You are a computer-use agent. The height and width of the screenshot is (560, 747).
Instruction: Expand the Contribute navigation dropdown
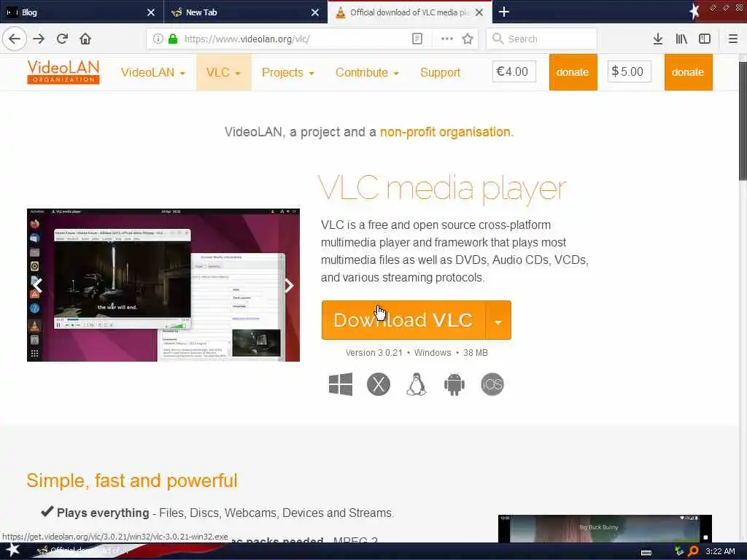(367, 72)
